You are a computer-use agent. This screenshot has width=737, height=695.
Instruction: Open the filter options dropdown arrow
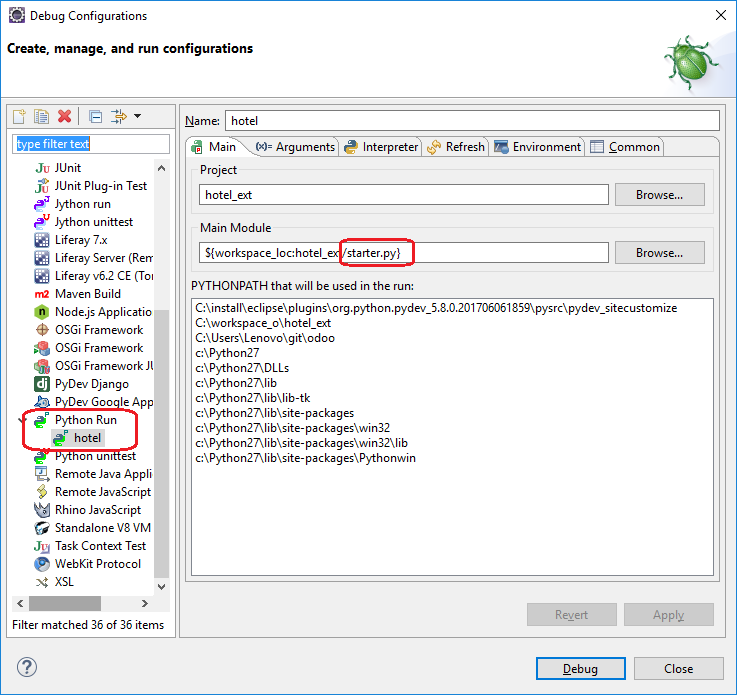138,117
